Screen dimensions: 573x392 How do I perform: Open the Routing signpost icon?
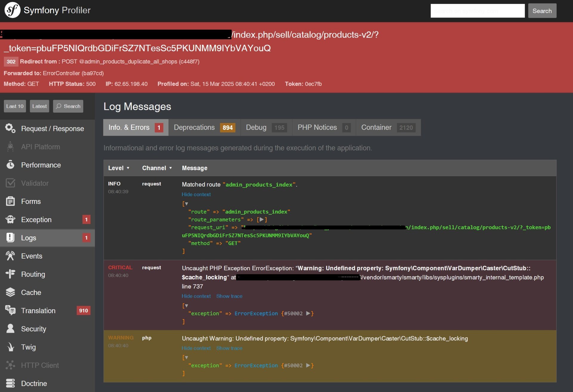pyautogui.click(x=10, y=274)
